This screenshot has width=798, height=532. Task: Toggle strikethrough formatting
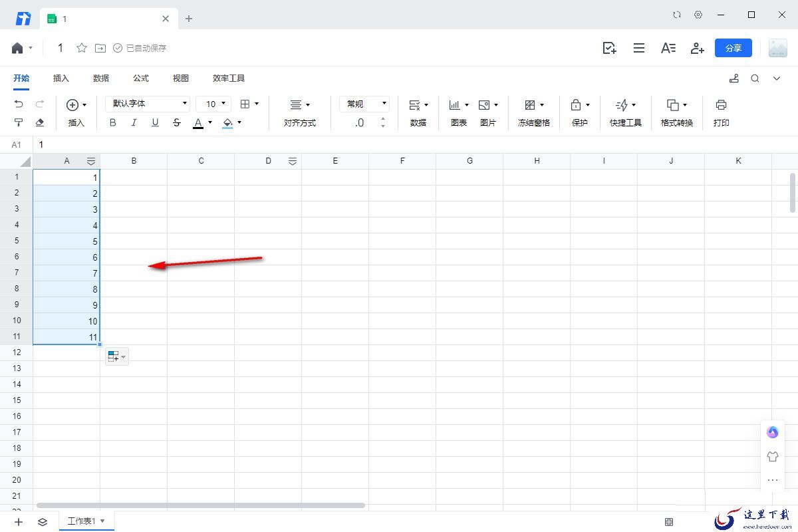click(176, 122)
